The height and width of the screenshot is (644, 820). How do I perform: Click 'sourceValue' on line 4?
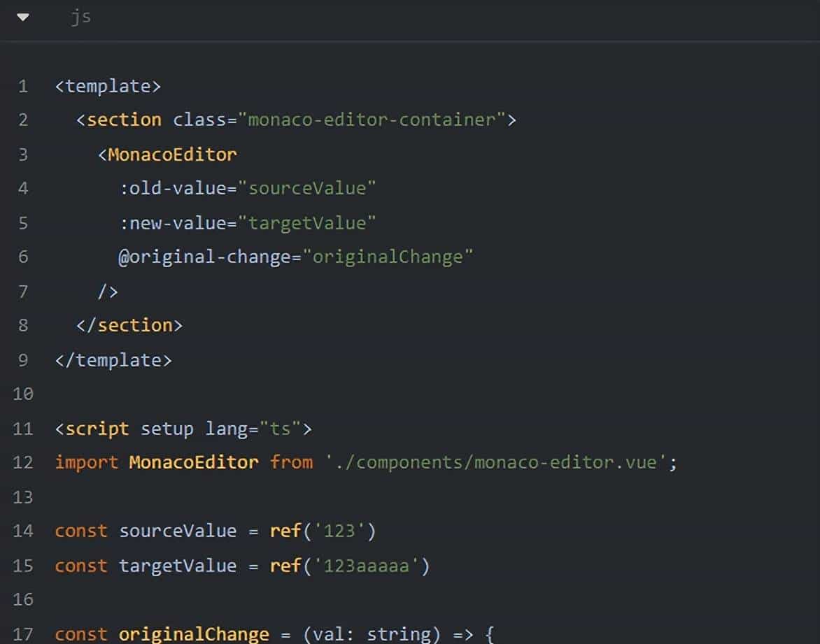click(x=306, y=188)
